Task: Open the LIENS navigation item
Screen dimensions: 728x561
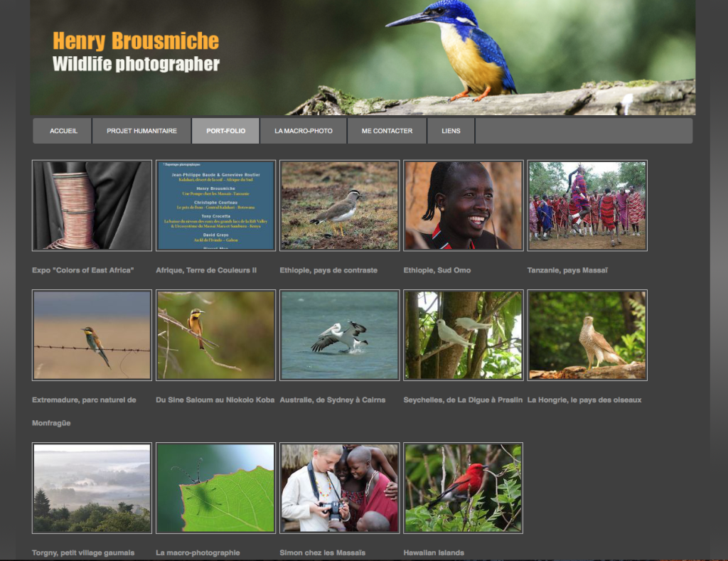Action: 451,131
